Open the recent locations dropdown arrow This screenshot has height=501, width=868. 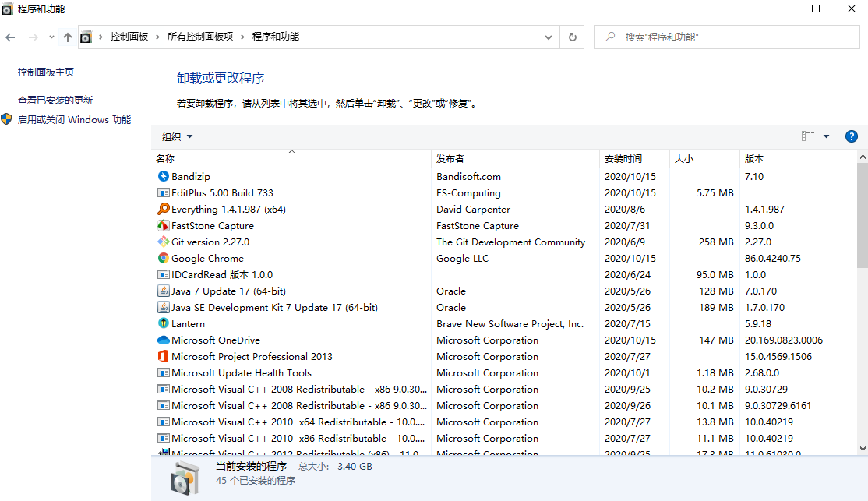[51, 37]
